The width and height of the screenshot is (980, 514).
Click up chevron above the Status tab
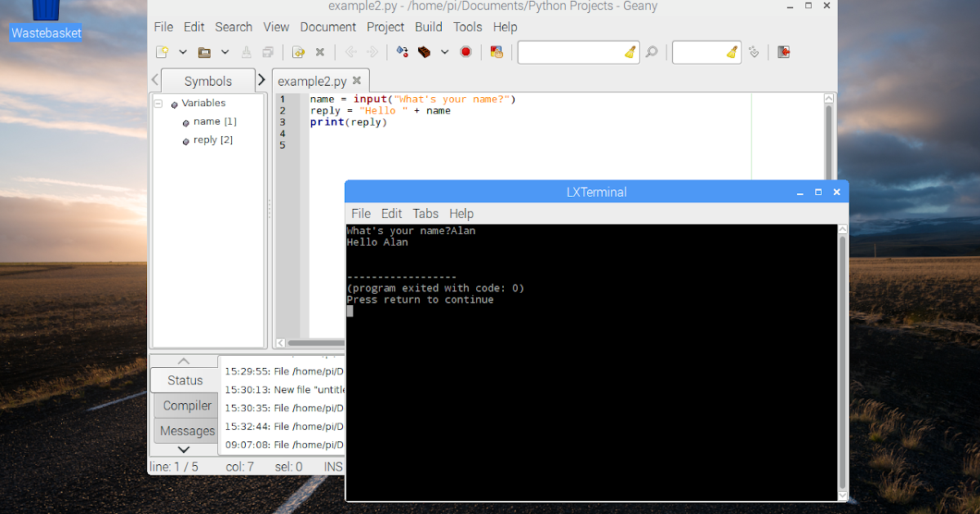[184, 361]
